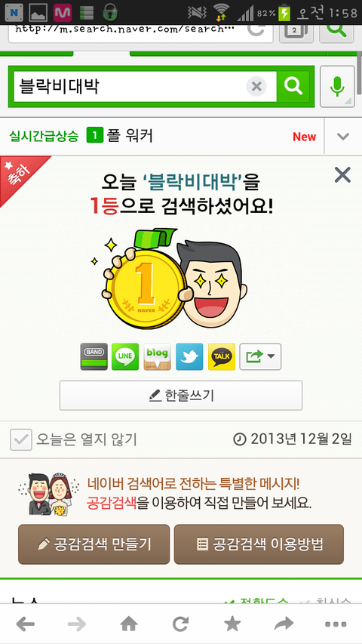
Task: Share to LINE messenger
Action: click(125, 356)
